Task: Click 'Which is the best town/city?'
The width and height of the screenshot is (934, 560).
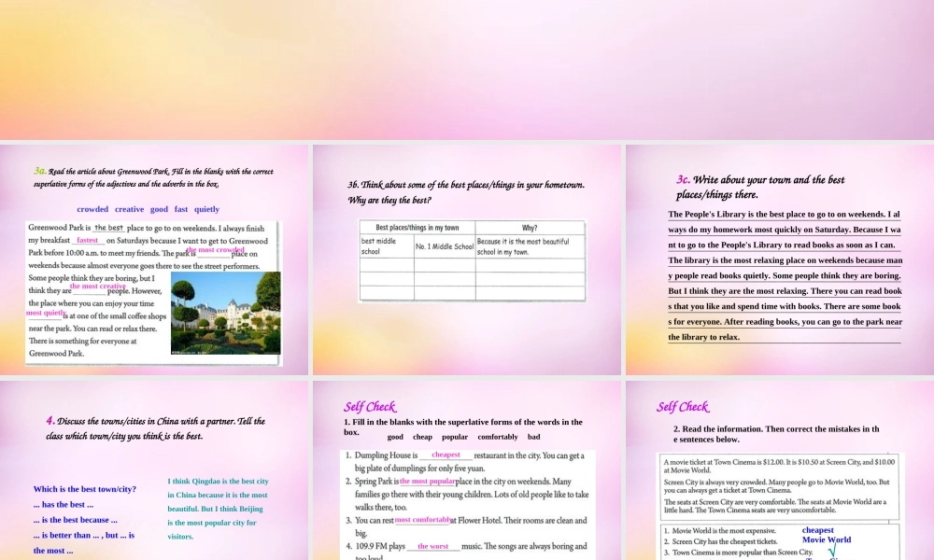Action: (85, 489)
